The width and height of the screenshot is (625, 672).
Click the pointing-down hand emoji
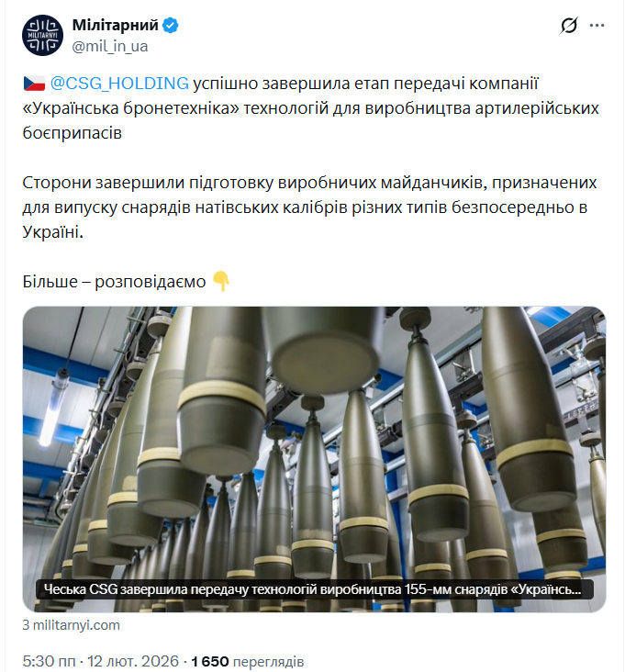[x=221, y=281]
